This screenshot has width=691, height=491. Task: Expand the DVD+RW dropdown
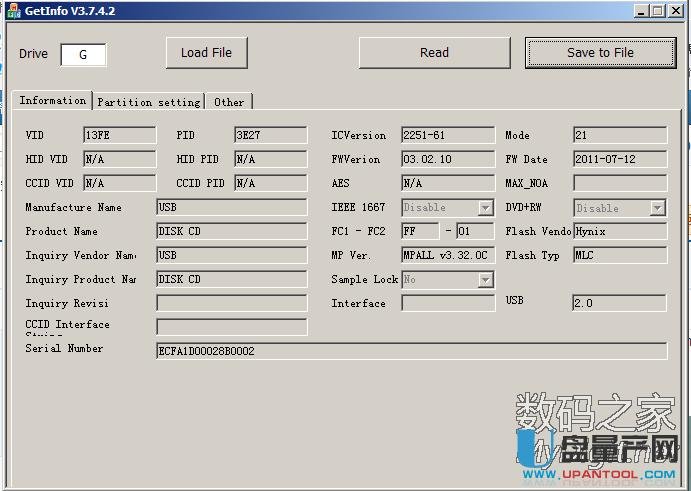tap(657, 208)
